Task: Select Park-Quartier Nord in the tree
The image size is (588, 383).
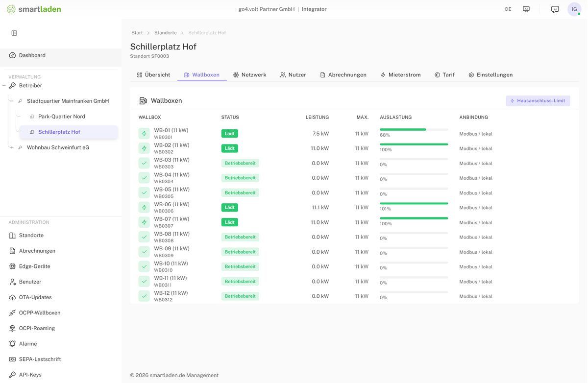Action: (x=62, y=117)
